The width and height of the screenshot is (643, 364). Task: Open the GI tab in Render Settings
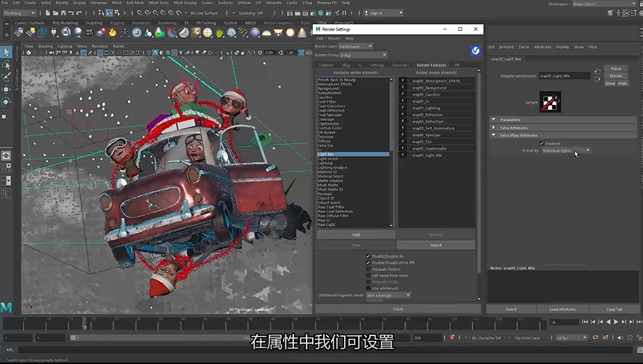[360, 65]
